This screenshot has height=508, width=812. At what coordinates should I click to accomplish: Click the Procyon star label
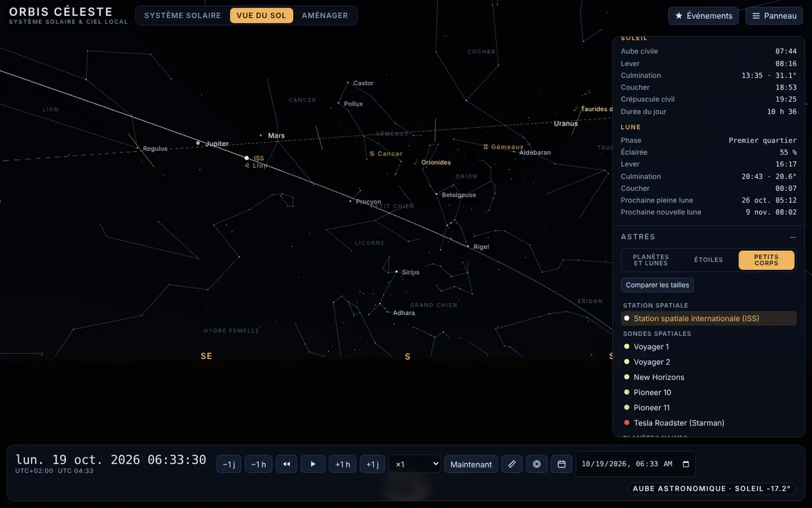[369, 202]
